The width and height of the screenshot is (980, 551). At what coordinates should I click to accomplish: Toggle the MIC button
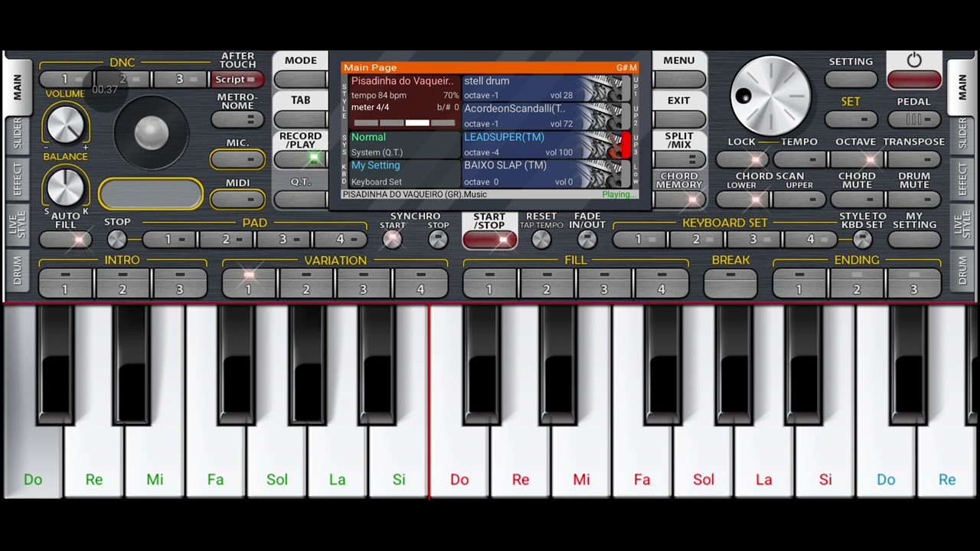[237, 159]
